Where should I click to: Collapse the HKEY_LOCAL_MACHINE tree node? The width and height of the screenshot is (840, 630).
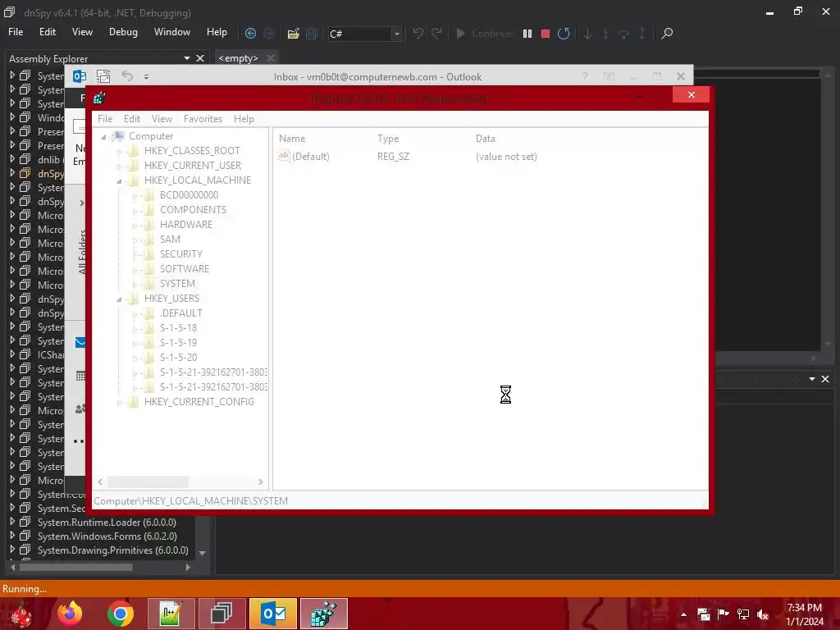[x=120, y=181]
